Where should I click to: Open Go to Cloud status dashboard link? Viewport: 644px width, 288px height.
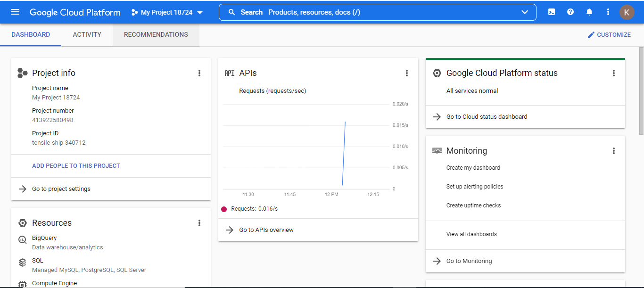pos(487,117)
